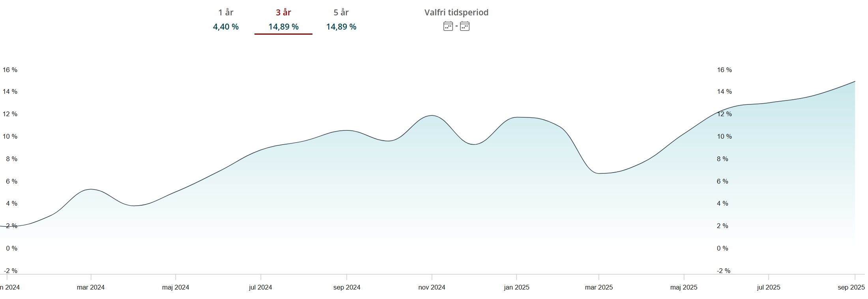Pick the sep 2024 date label
The height and width of the screenshot is (299, 868).
pos(346,287)
